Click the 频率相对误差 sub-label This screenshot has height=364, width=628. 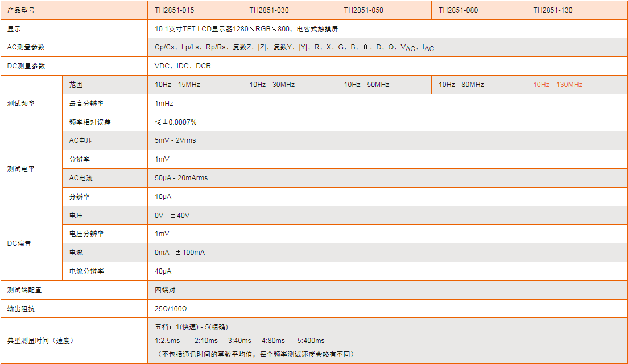point(90,122)
